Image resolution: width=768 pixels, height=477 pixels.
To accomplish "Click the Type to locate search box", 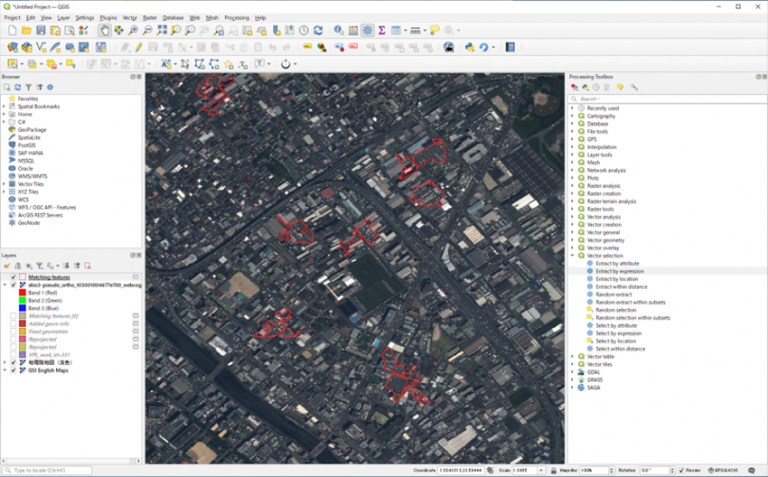I will click(47, 471).
